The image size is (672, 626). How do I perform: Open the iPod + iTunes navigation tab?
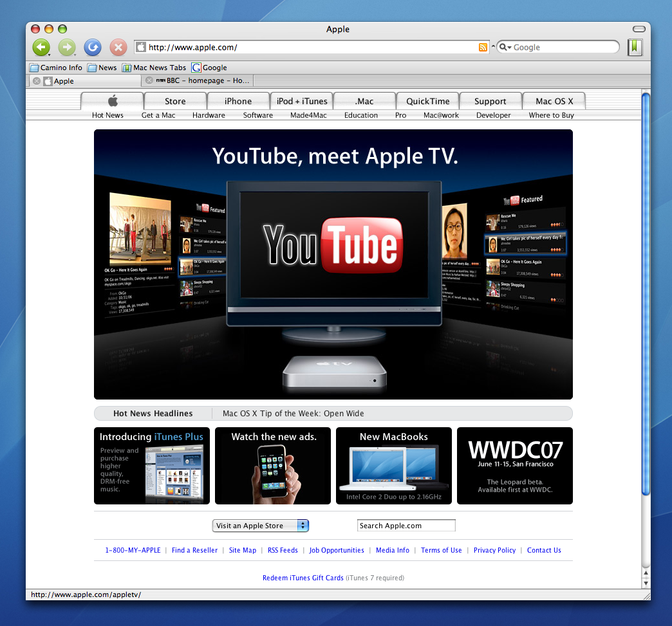click(x=302, y=101)
